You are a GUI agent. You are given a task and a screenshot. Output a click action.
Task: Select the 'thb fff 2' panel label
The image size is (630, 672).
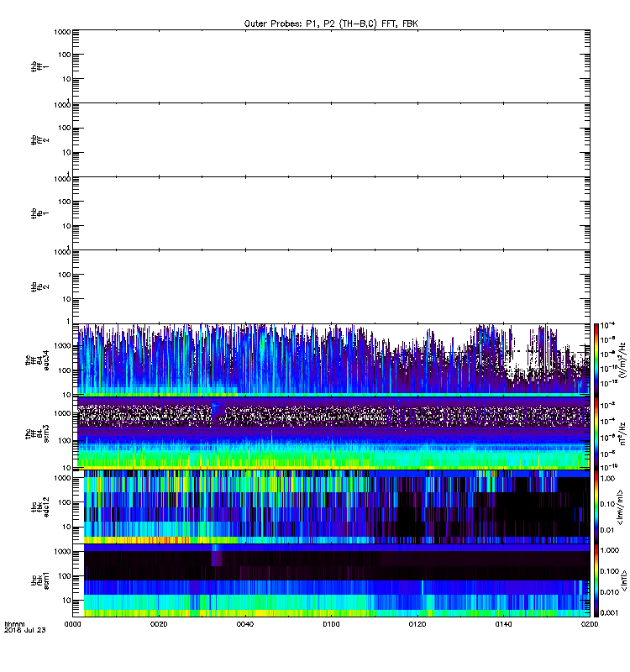pyautogui.click(x=39, y=139)
